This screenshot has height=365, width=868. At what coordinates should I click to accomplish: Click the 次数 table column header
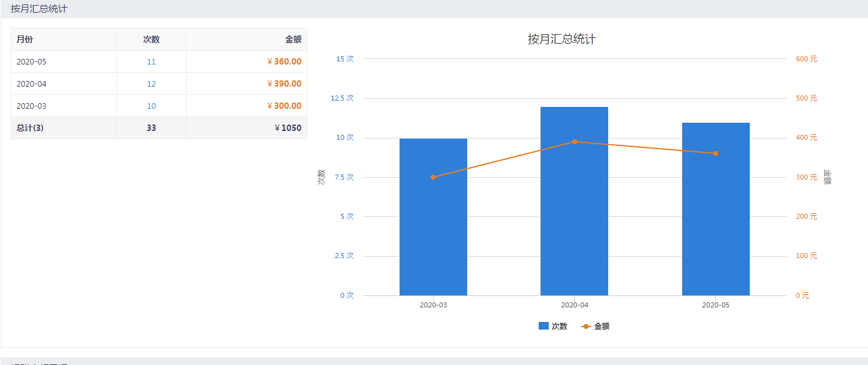[151, 39]
